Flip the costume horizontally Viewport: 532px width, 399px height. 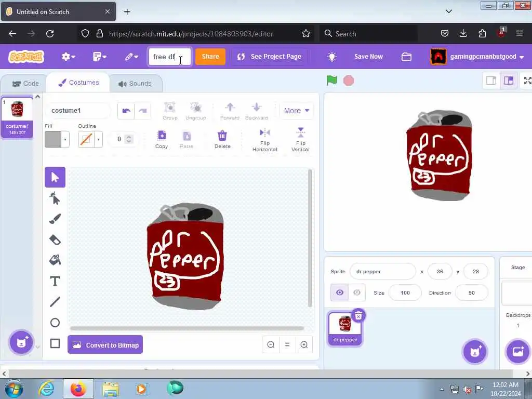click(x=264, y=140)
